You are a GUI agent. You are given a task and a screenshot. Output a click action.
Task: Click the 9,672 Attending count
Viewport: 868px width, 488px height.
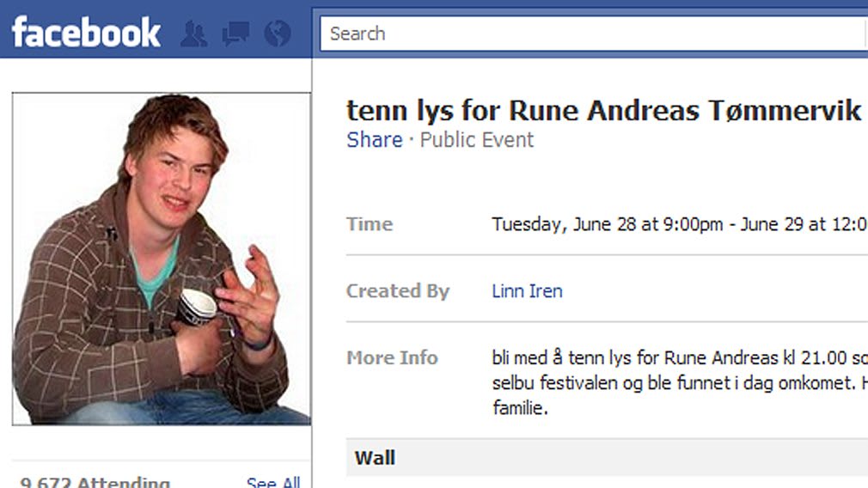tap(95, 482)
